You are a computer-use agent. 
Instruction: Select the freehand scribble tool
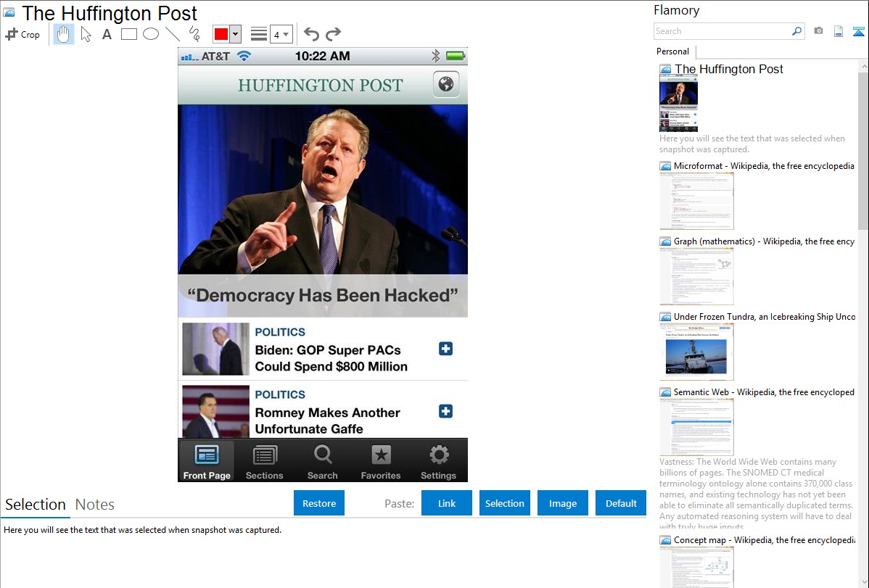194,34
